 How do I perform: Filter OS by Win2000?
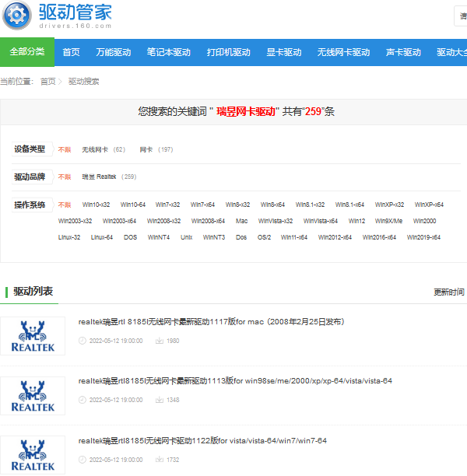424,221
